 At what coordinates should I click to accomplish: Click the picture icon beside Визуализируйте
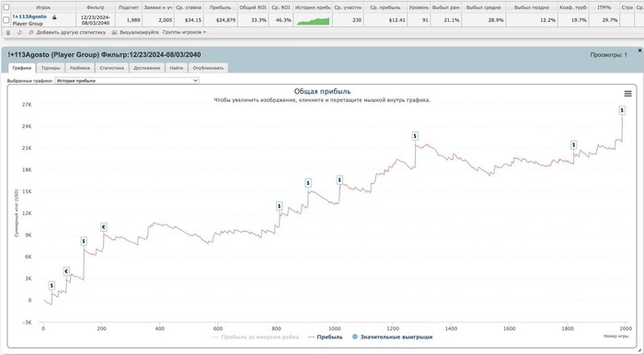point(115,32)
